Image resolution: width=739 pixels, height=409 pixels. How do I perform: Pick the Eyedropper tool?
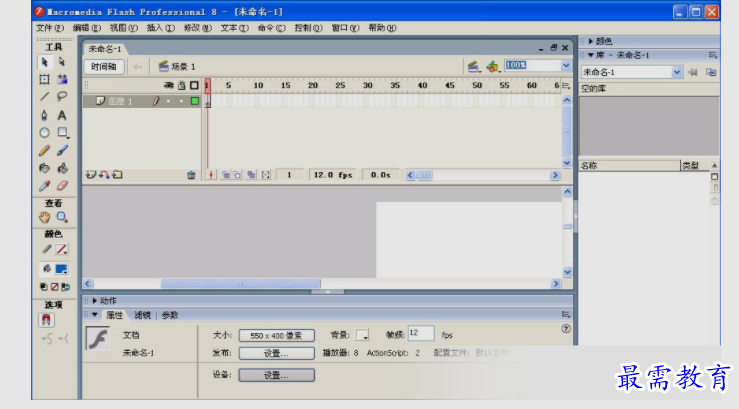point(44,186)
